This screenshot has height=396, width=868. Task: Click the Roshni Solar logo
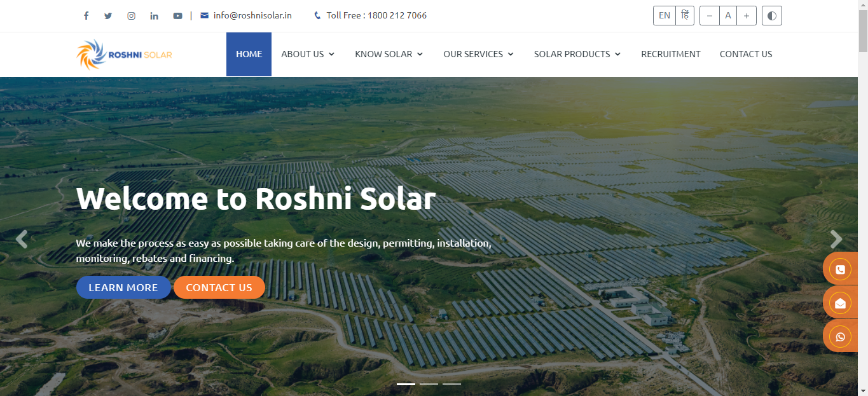[x=125, y=54]
